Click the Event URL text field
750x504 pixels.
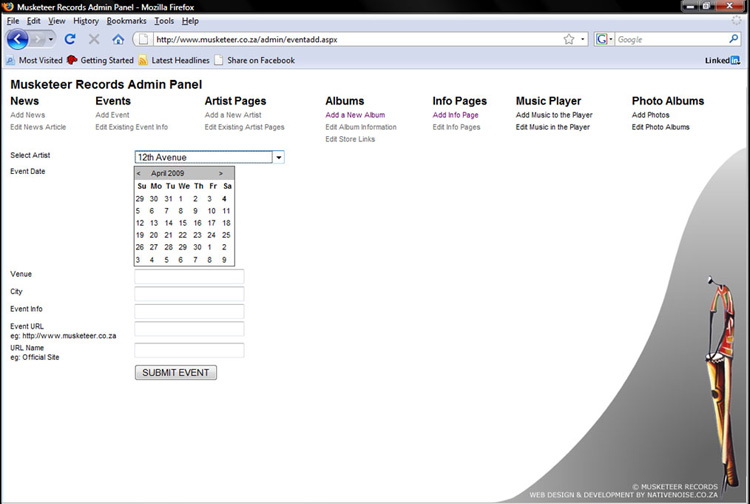(x=189, y=329)
